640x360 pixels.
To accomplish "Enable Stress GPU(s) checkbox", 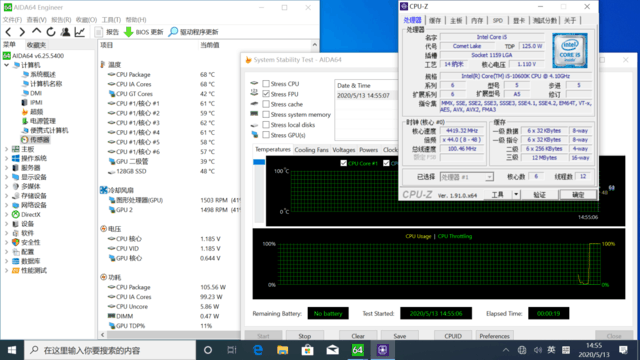I will (266, 135).
